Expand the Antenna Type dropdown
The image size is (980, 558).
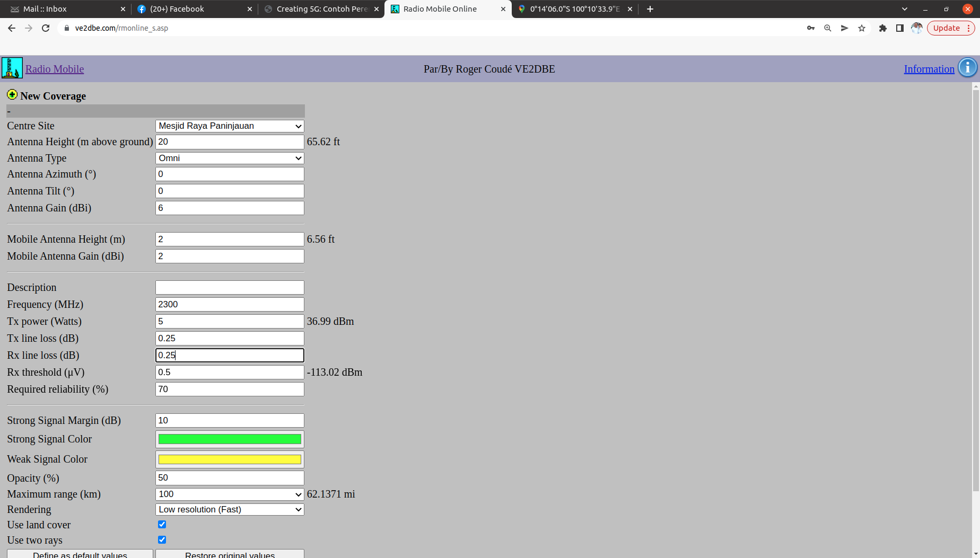tap(230, 158)
